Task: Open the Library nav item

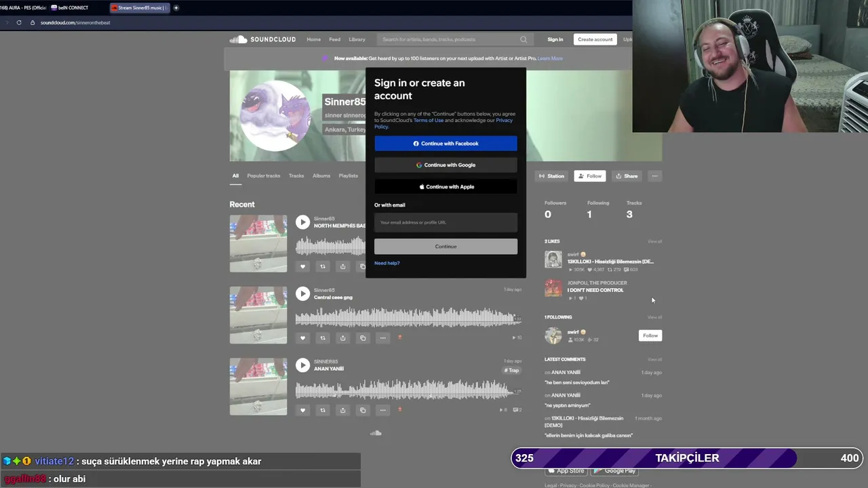Action: coord(357,39)
